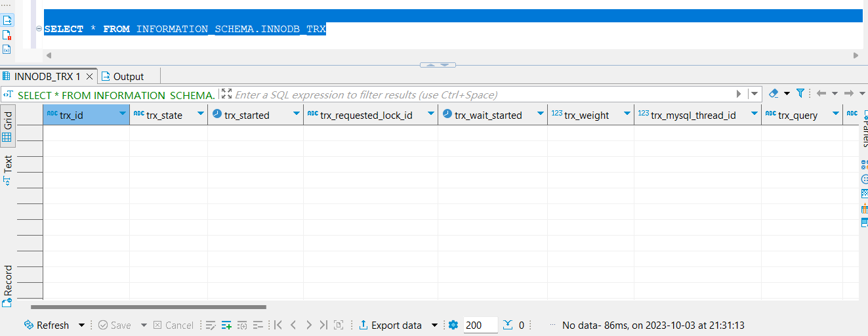This screenshot has width=868, height=336.
Task: Go to the first results page
Action: [x=278, y=325]
